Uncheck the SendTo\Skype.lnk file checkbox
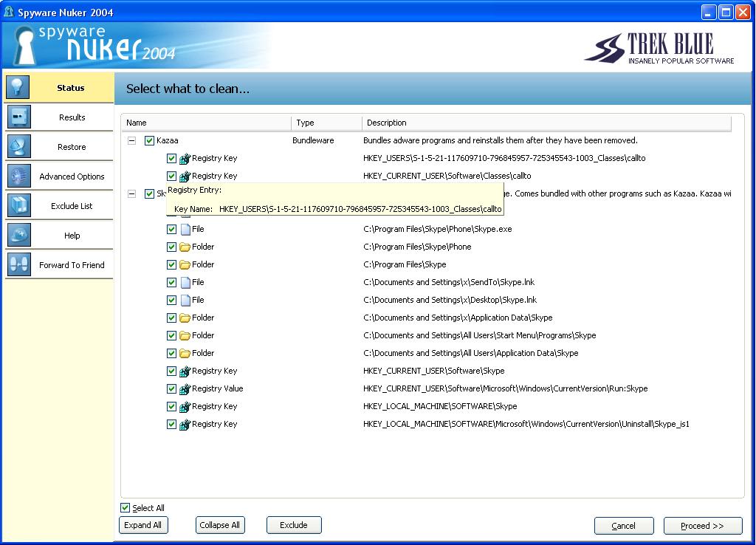 tap(171, 282)
